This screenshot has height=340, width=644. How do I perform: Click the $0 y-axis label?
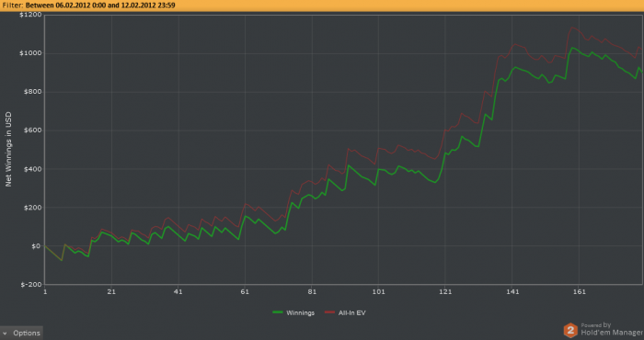pyautogui.click(x=37, y=246)
